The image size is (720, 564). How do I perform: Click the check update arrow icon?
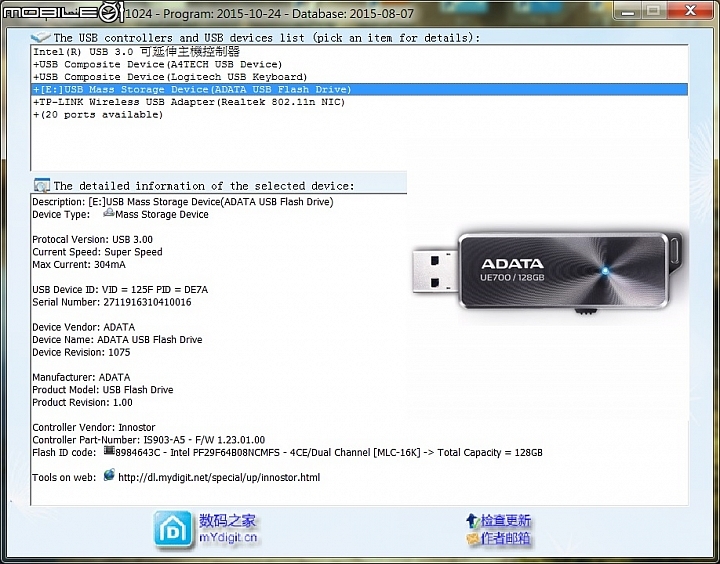(473, 520)
